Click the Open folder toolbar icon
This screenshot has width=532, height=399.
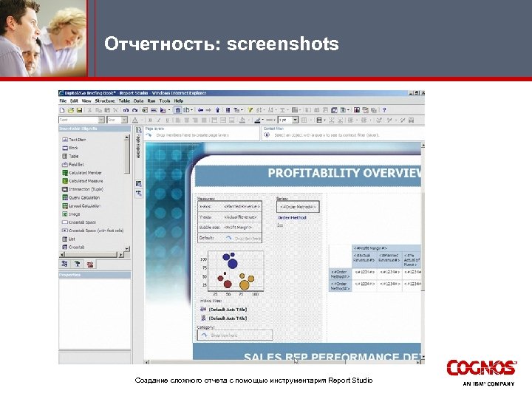pyautogui.click(x=71, y=110)
